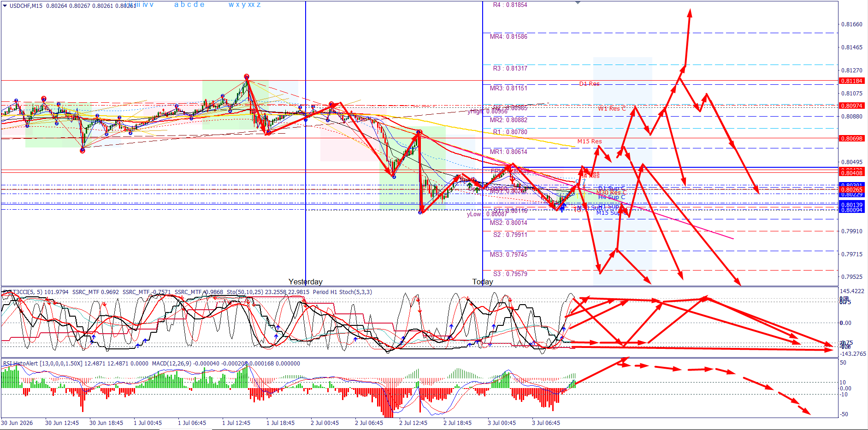Click the 0.79525 price scale value
The image size is (868, 430).
[x=851, y=277]
